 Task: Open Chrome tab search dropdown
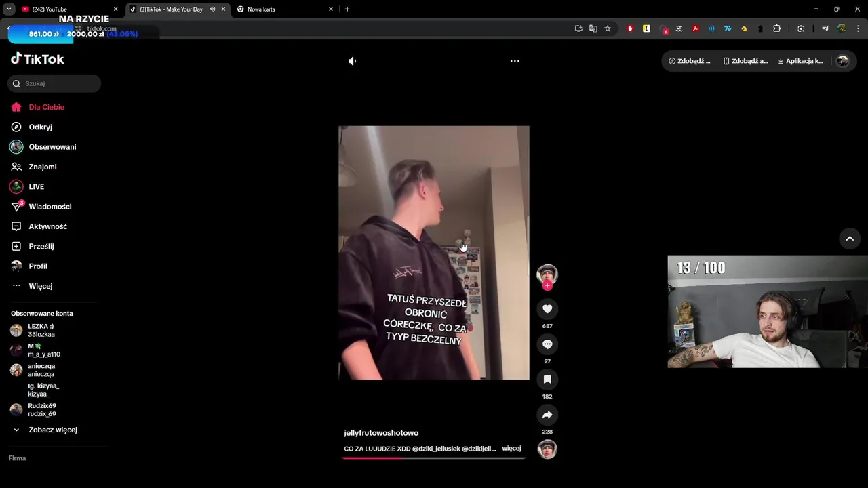[x=9, y=9]
